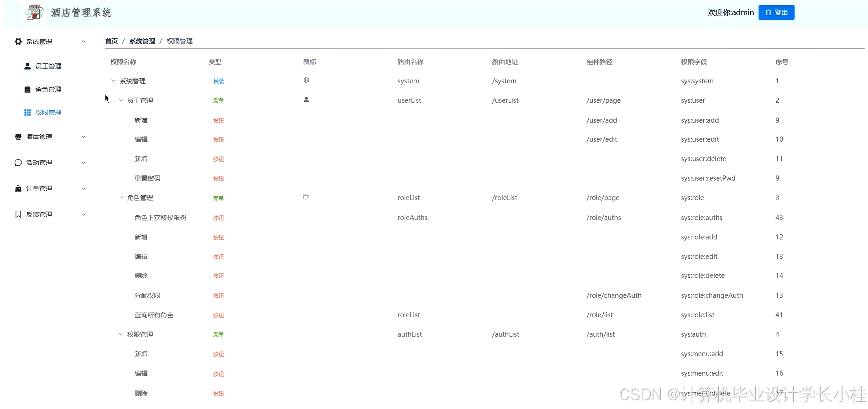Click the gear icon beside 系统管理 sidebar

(x=18, y=42)
